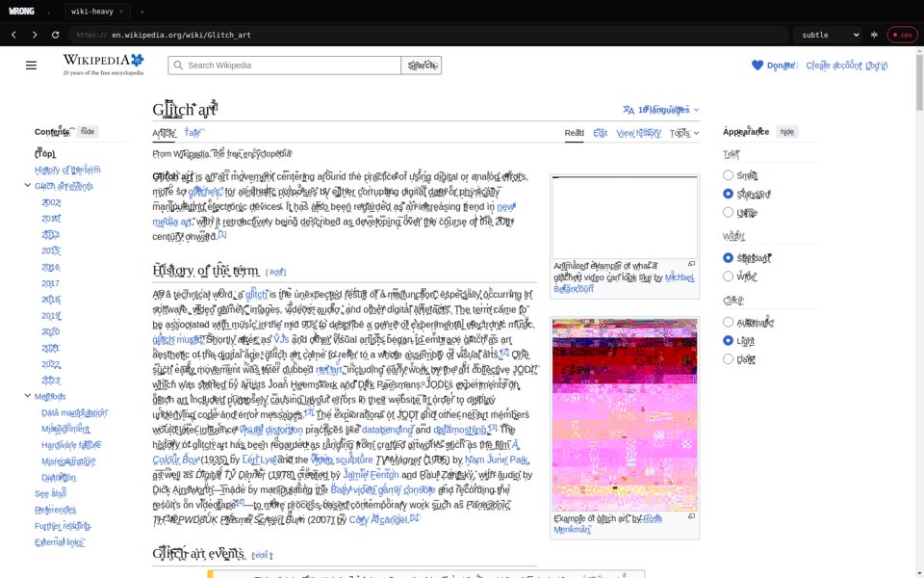Hide the Appearance panel
This screenshot has width=924, height=578.
point(787,132)
